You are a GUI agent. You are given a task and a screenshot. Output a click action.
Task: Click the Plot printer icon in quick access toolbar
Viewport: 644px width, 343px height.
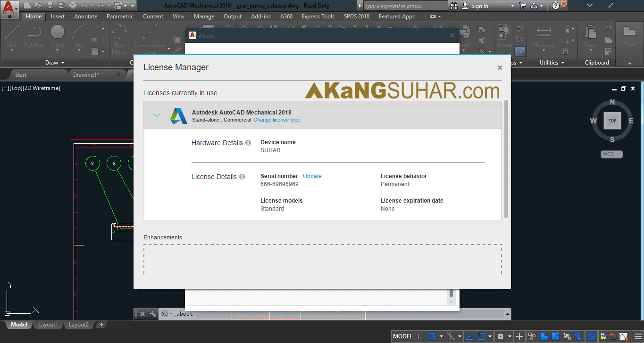click(x=72, y=6)
